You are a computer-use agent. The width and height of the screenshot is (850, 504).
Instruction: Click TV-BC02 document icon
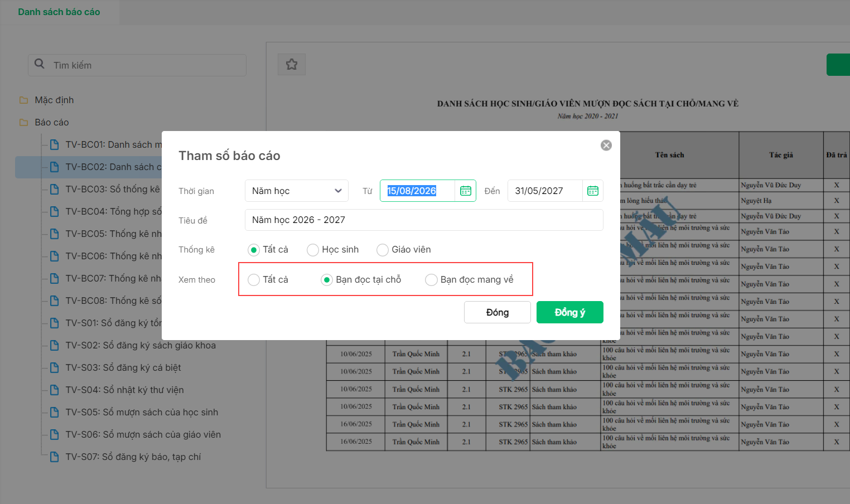coord(54,167)
